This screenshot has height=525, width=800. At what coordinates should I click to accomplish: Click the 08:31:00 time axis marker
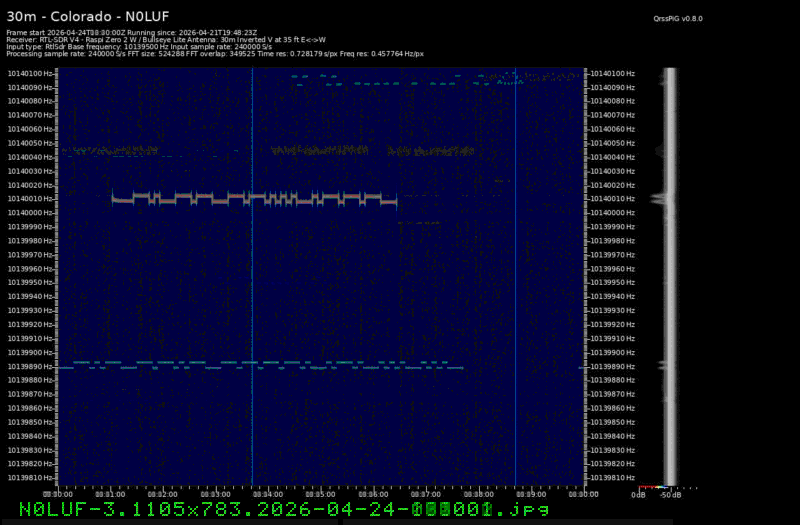[x=110, y=494]
